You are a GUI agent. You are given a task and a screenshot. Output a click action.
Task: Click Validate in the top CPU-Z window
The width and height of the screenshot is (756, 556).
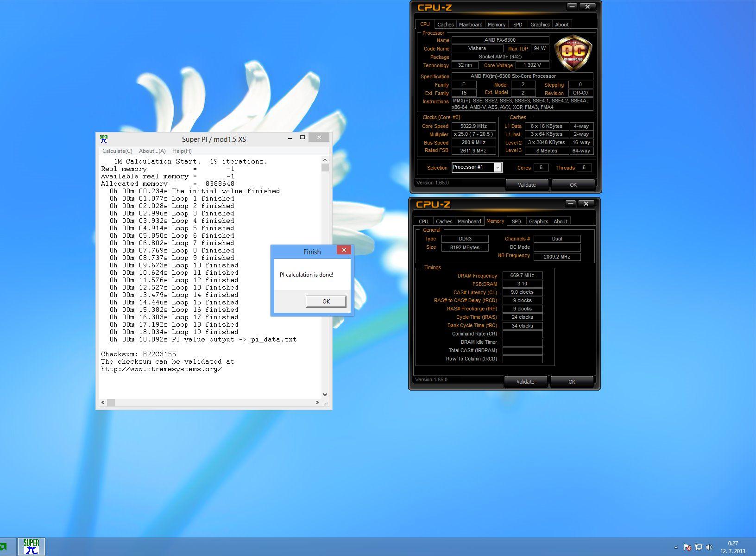527,185
